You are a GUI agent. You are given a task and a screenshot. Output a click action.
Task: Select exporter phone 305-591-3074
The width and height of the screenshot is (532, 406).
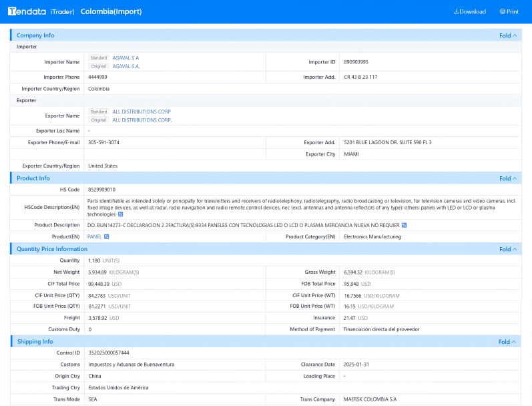tap(104, 143)
